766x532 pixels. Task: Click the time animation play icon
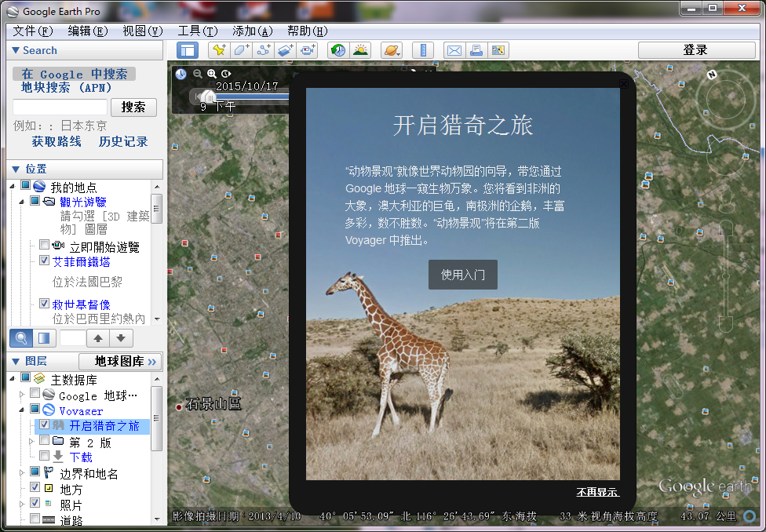226,74
